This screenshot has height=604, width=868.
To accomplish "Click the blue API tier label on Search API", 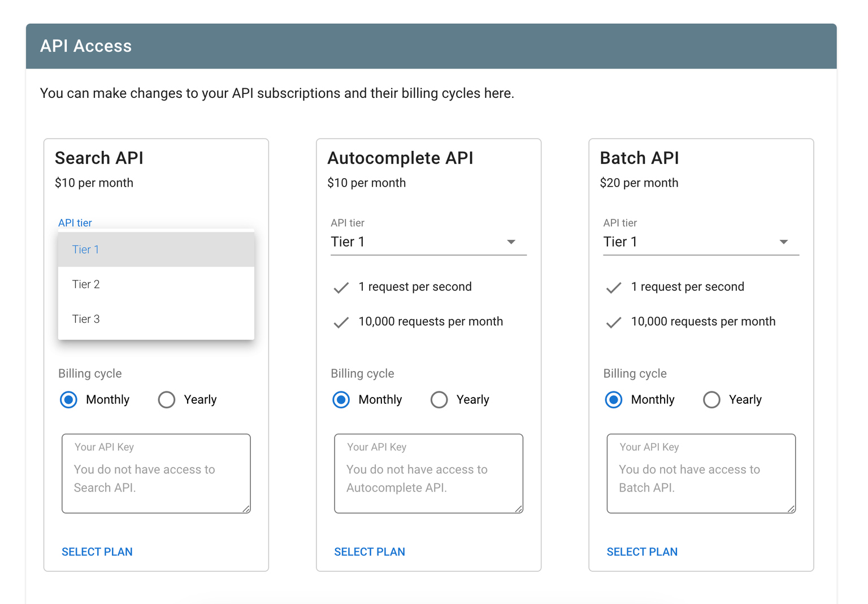I will coord(75,223).
